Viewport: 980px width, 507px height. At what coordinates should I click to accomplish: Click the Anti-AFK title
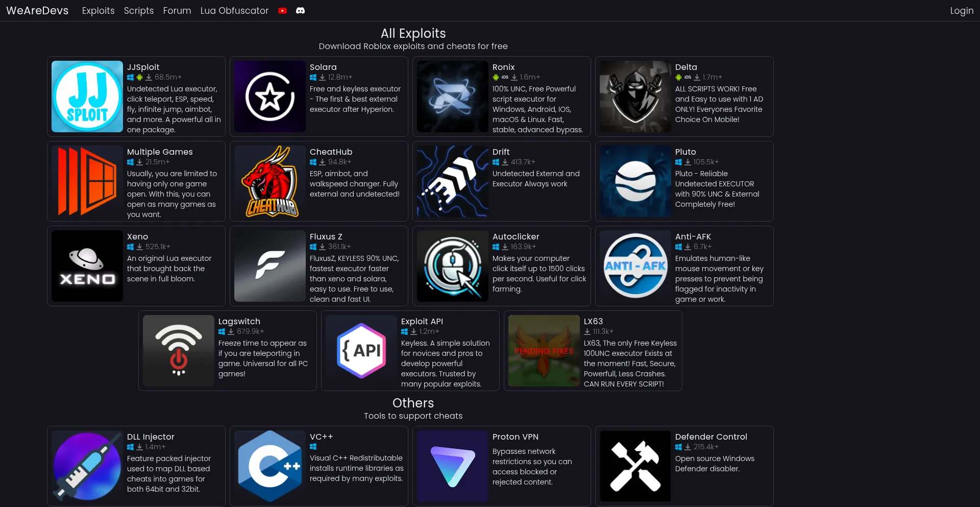coord(693,236)
